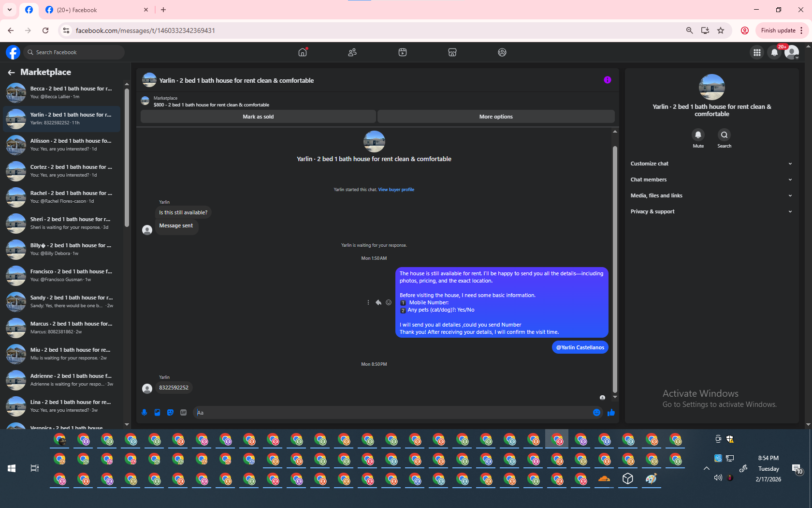Image resolution: width=812 pixels, height=508 pixels.
Task: Click Mark as sold button
Action: [x=258, y=117]
